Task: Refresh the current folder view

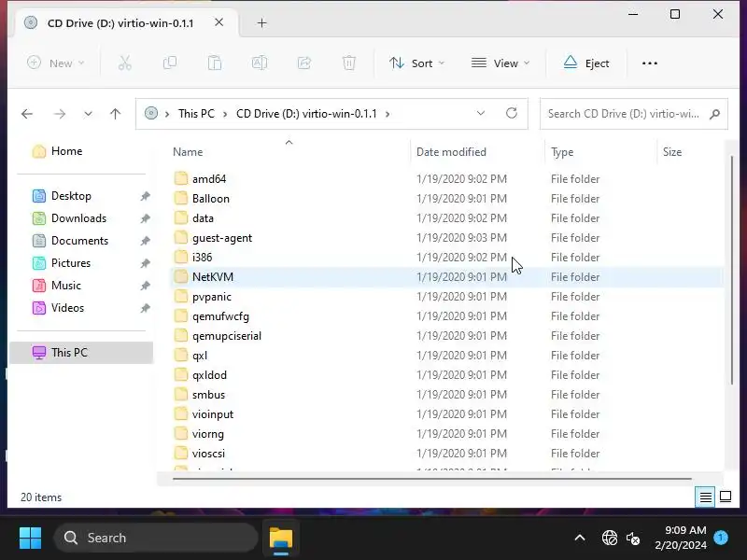Action: tap(512, 113)
